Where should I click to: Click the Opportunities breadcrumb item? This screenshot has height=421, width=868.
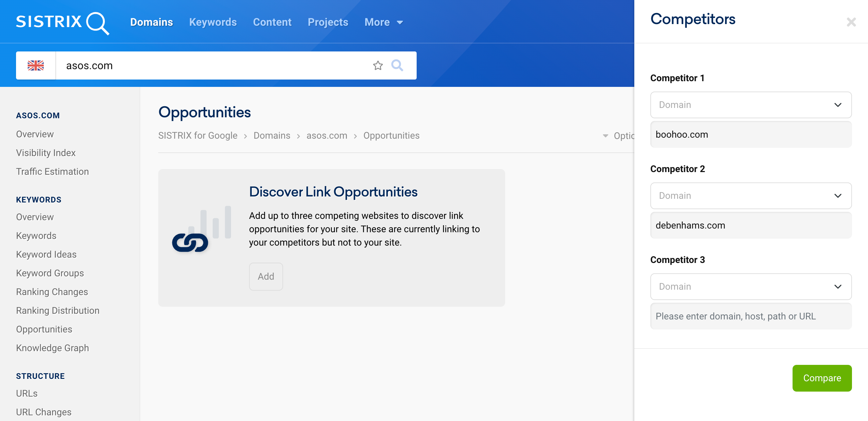point(391,135)
